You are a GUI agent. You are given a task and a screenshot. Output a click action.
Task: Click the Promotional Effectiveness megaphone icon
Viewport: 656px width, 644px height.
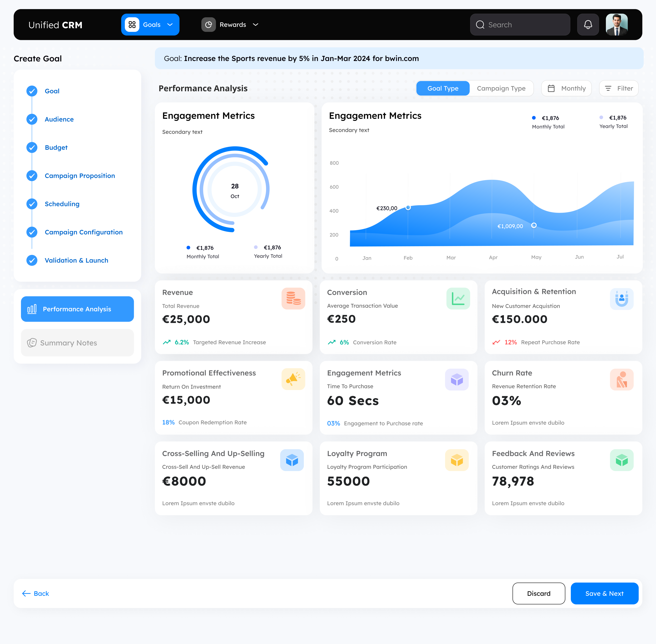293,379
